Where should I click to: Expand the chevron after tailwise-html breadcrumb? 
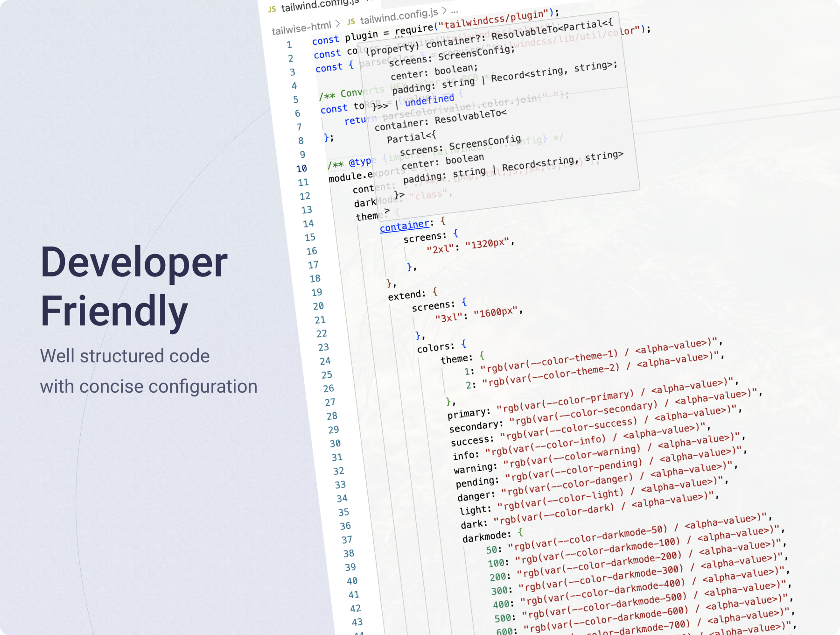(337, 23)
